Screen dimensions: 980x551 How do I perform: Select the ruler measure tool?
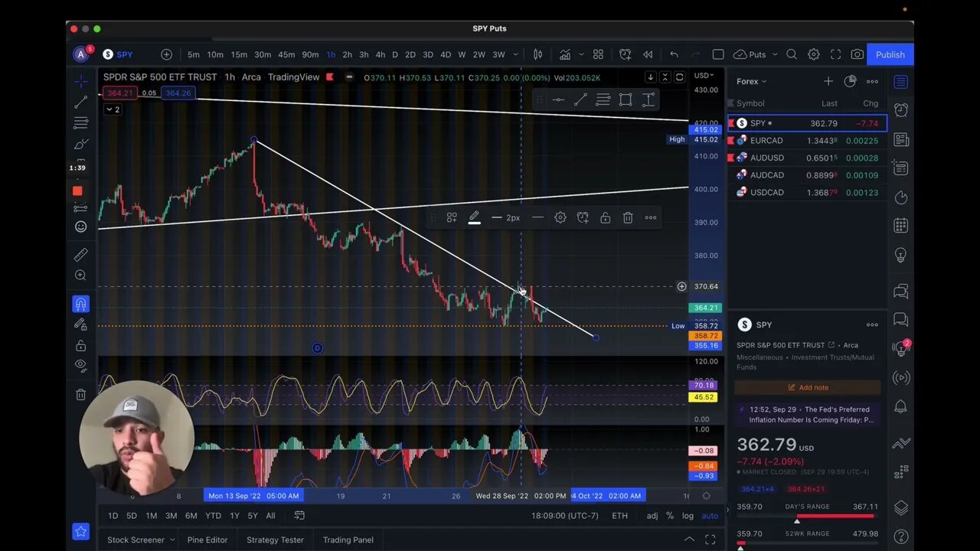(80, 254)
